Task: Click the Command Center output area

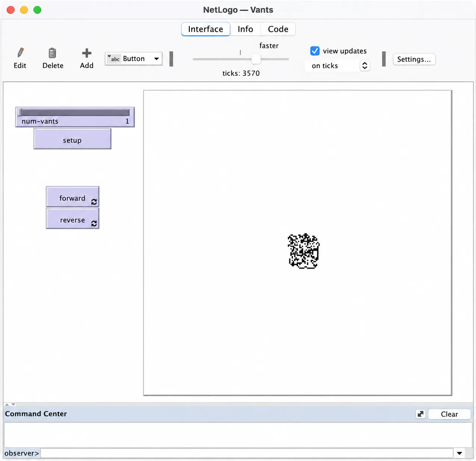Action: (x=238, y=435)
